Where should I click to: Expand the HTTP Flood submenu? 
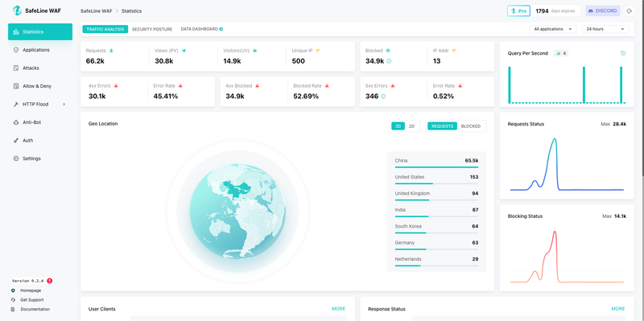pyautogui.click(x=64, y=105)
